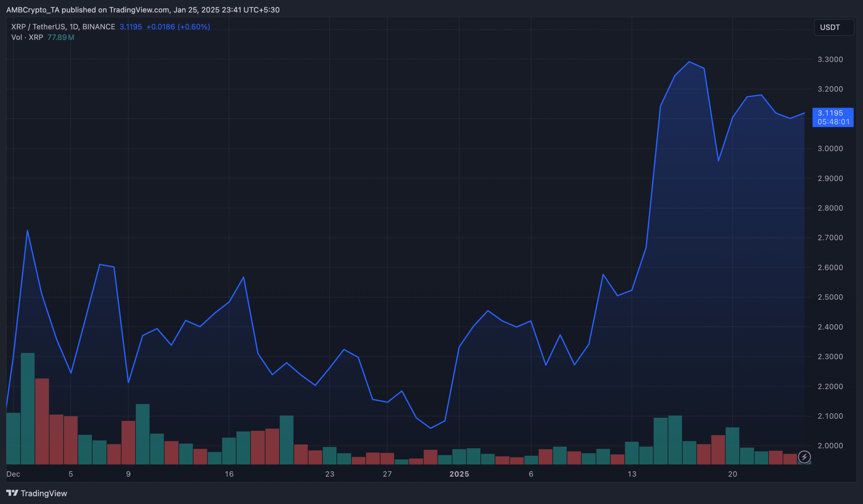
Task: Click the TradingView logo at bottom left
Action: pos(37,494)
